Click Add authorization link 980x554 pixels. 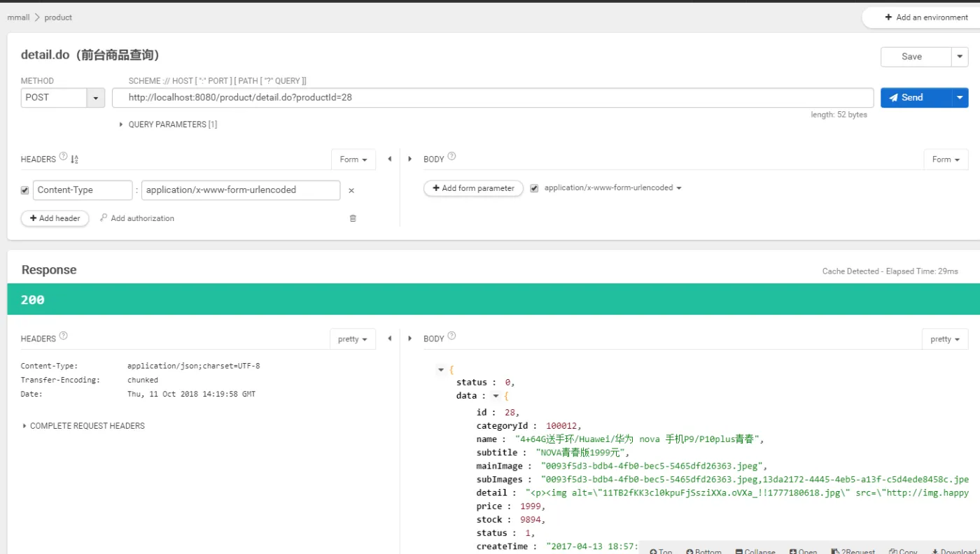(x=137, y=218)
